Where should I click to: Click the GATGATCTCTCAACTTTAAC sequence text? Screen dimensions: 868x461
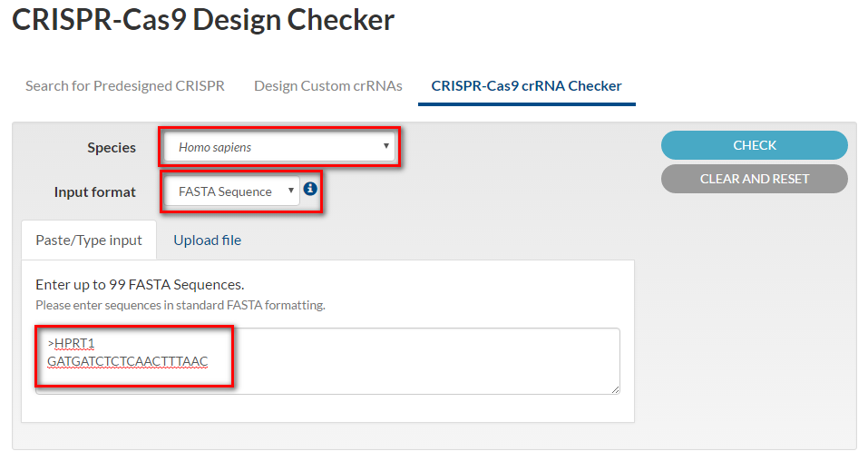[128, 361]
